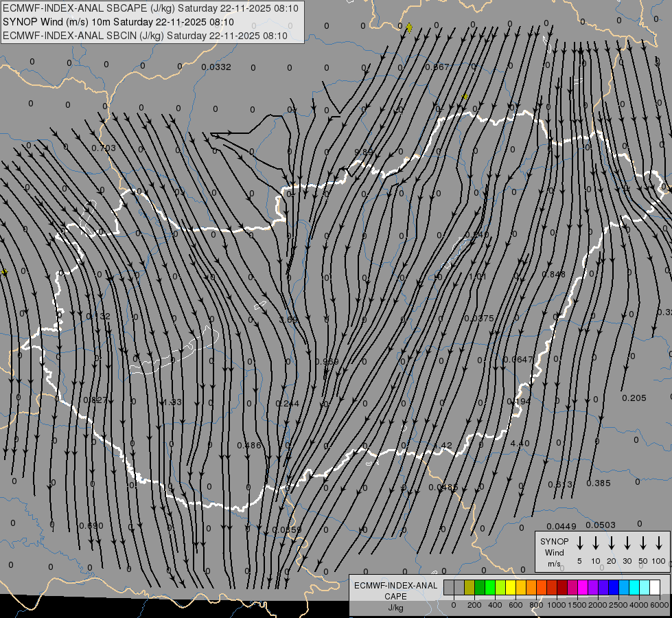672x618 pixels.
Task: Click the wind legend arrow above 10
Action: tap(596, 543)
